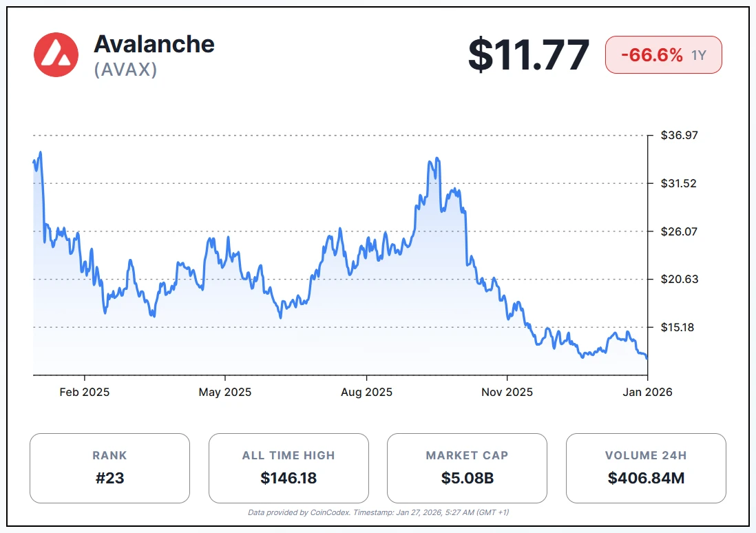Click the $20.63 y-axis price label
This screenshot has height=533, width=756.
(x=678, y=280)
